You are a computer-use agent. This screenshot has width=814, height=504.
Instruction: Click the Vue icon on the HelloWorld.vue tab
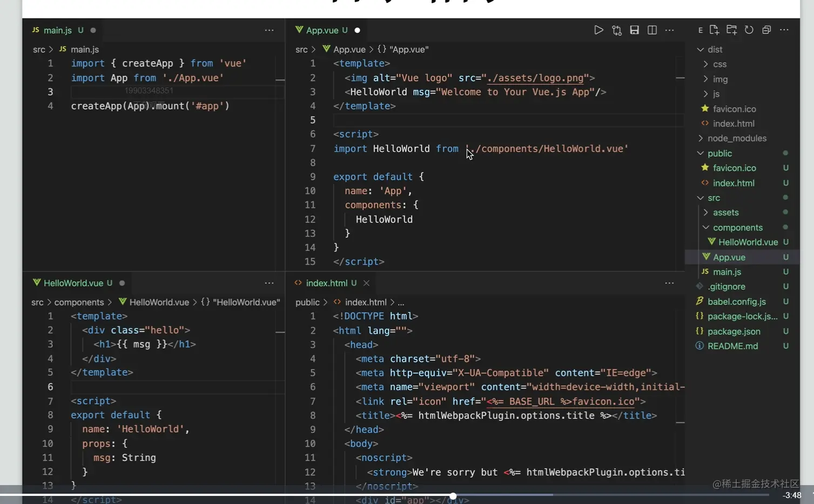37,282
